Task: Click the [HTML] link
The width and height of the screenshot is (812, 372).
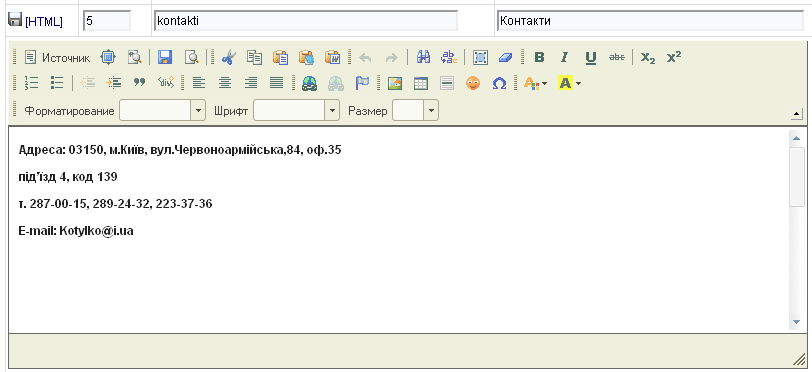Action: [x=44, y=22]
